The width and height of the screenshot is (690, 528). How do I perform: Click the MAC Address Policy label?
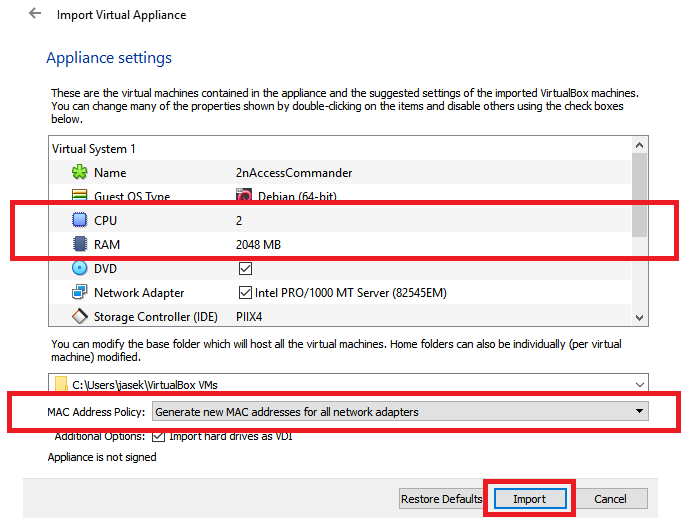(x=96, y=412)
